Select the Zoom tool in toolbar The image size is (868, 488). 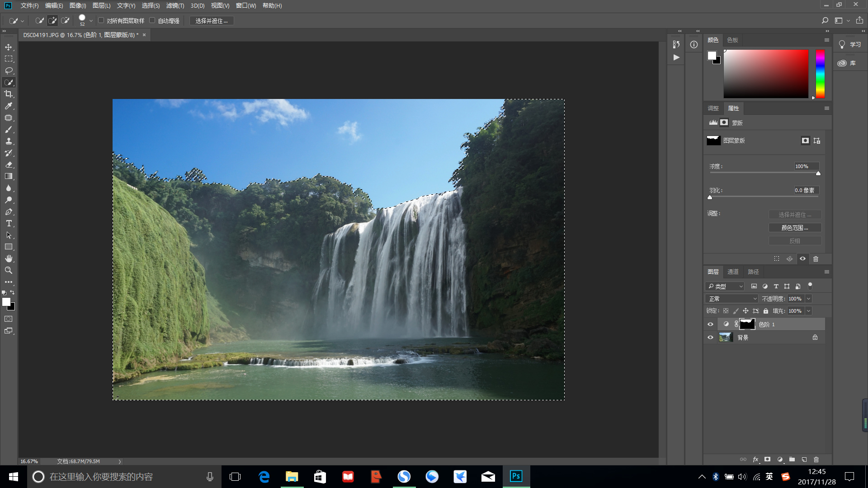9,270
